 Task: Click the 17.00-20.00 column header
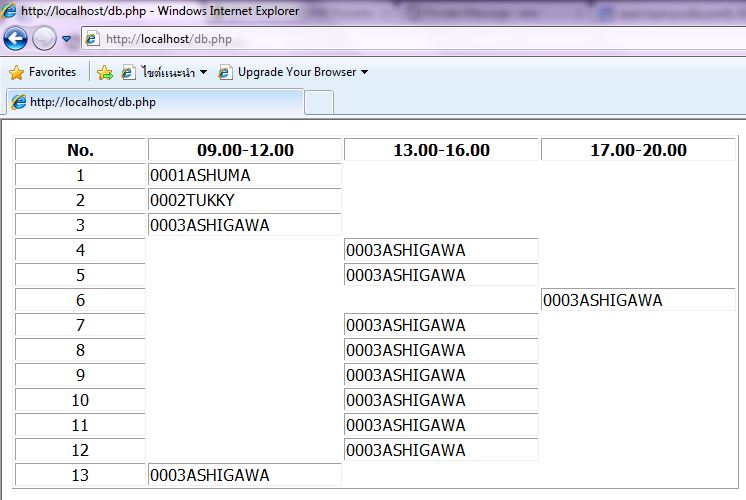coord(638,150)
